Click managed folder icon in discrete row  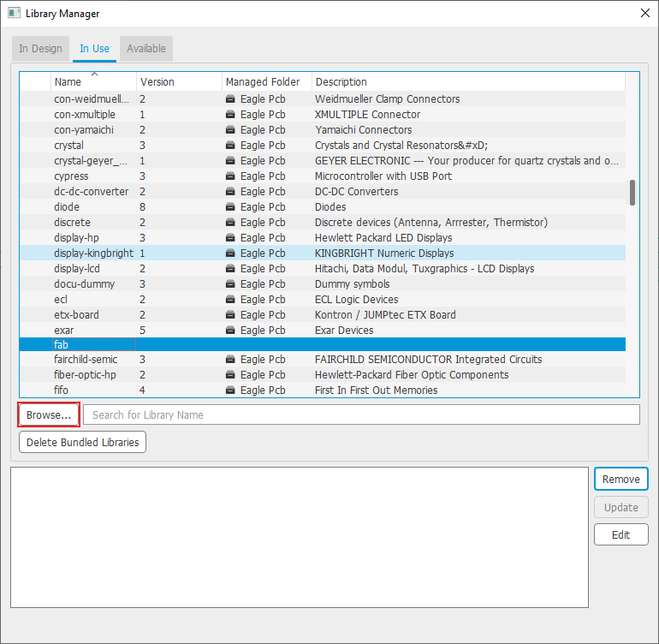click(230, 222)
